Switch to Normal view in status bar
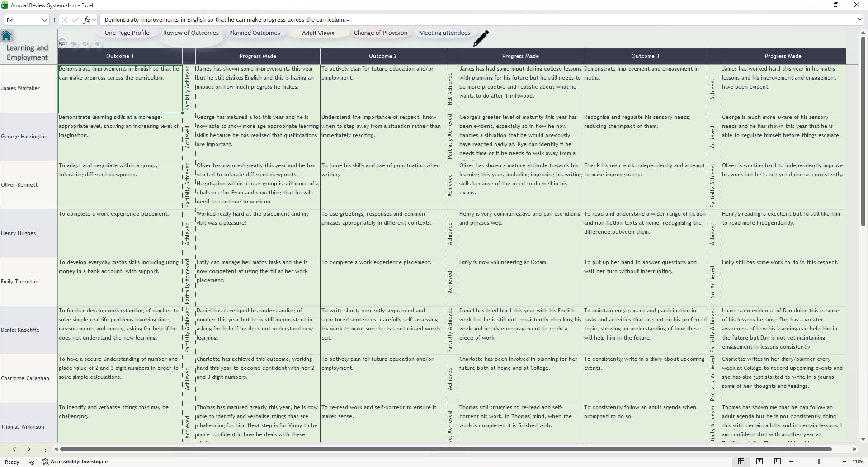 [741, 462]
